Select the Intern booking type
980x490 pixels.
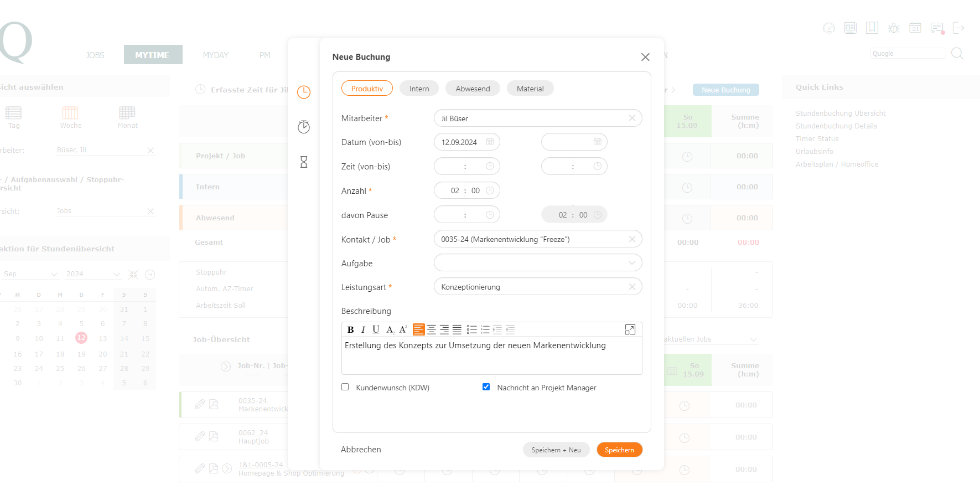point(419,89)
